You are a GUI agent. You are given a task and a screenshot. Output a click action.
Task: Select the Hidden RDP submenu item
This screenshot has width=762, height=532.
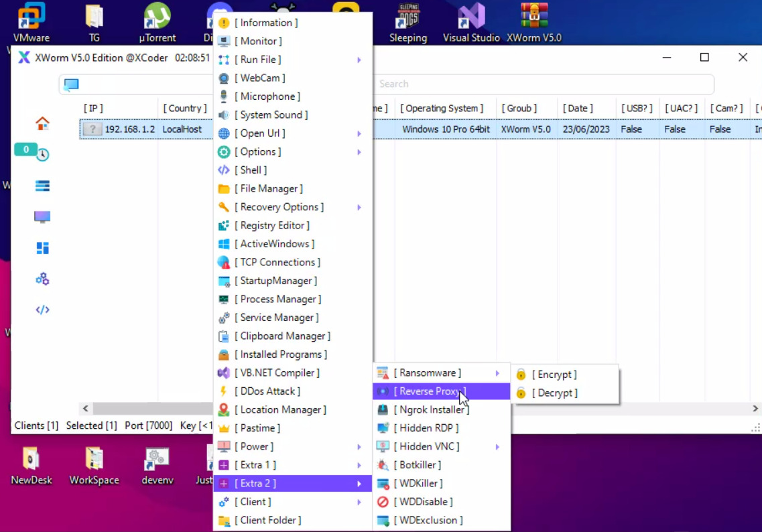tap(441, 428)
